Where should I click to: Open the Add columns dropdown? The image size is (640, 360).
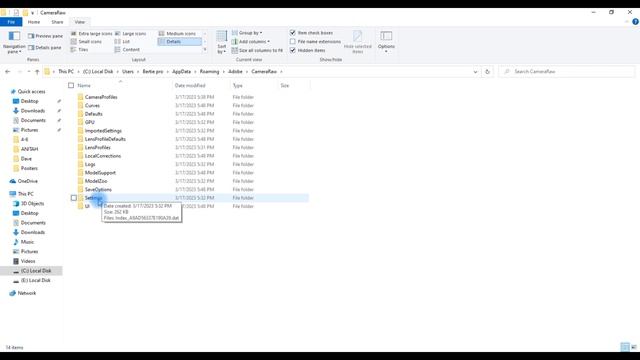click(251, 42)
